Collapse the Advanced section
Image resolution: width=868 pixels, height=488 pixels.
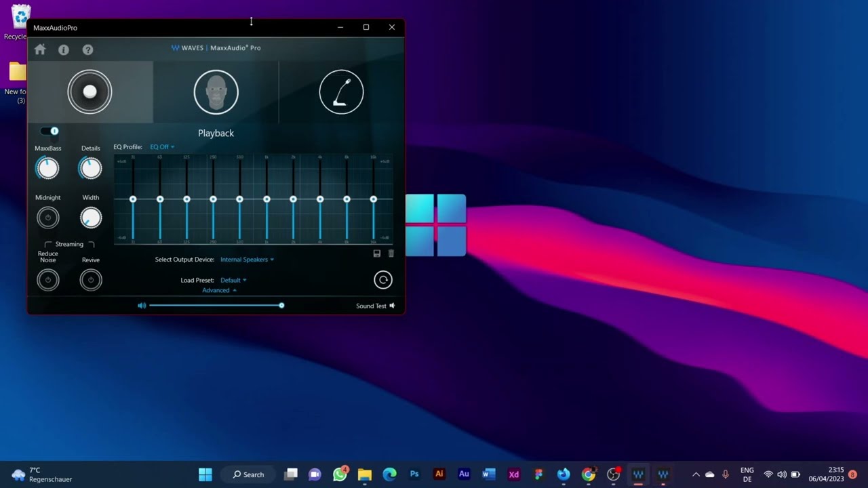click(219, 290)
